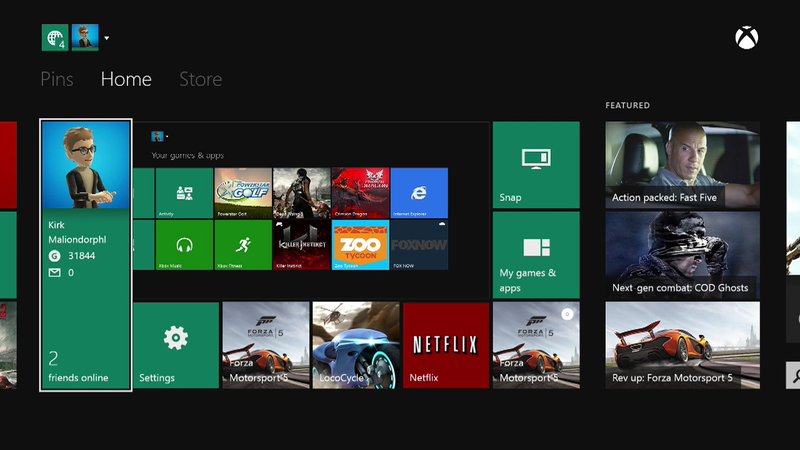Launch Forza Motorsport 5 tile with disc icon
The image size is (800, 450).
point(536,345)
